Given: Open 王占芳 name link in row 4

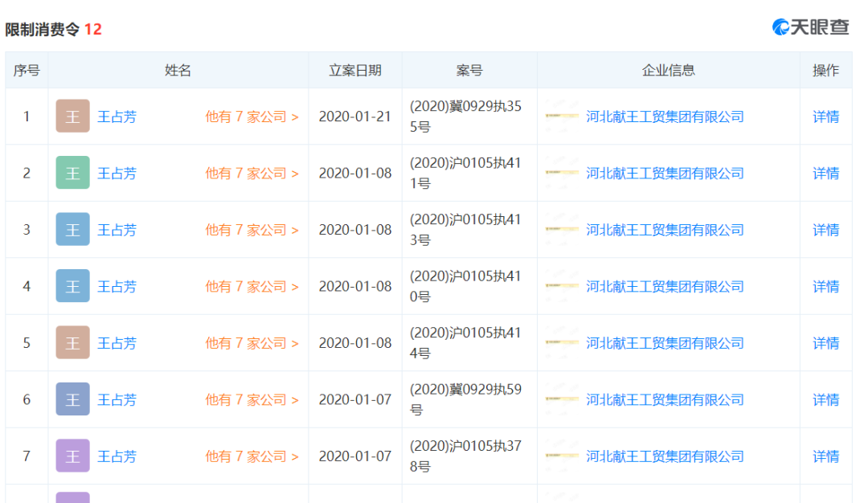Looking at the screenshot, I should pyautogui.click(x=117, y=286).
